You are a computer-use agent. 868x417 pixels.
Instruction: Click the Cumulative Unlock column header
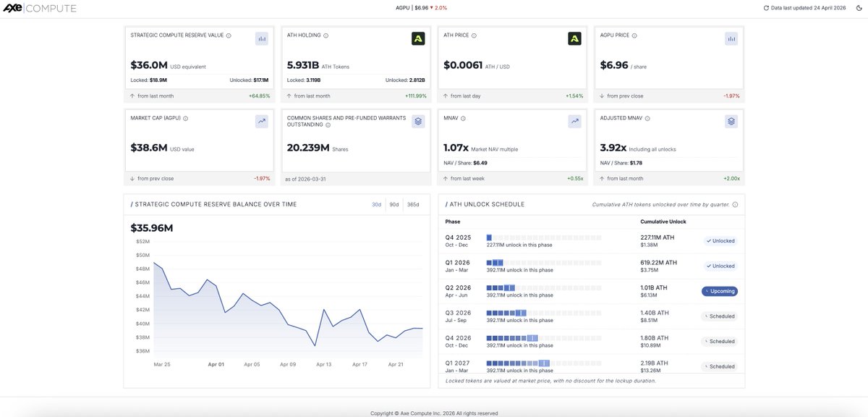click(663, 222)
